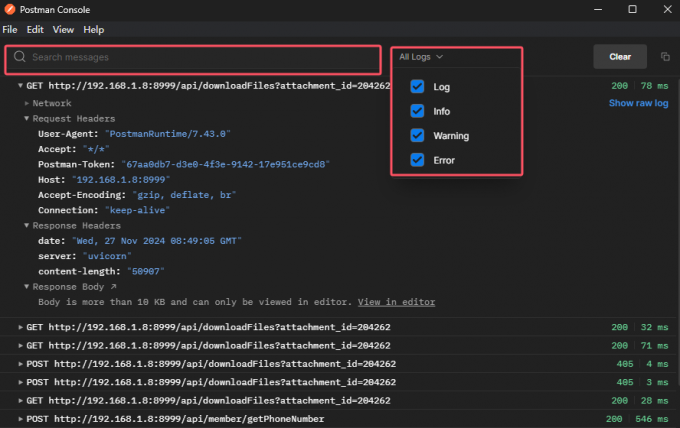The width and height of the screenshot is (680, 428).
Task: Select the Connection value keep-alive
Action: coord(137,210)
